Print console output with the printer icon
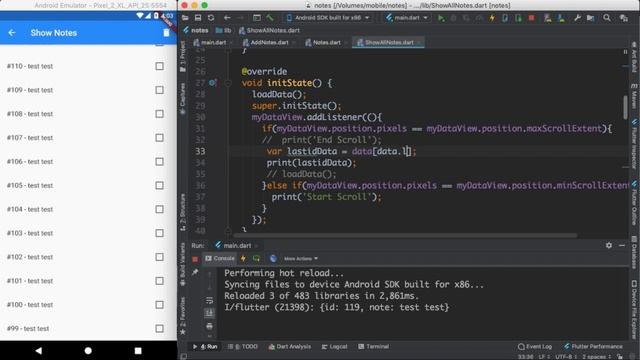 click(x=209, y=326)
